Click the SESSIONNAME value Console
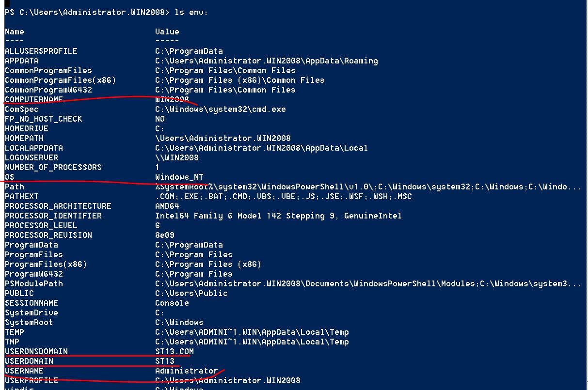Viewport: 588px width, 390px height. (172, 303)
